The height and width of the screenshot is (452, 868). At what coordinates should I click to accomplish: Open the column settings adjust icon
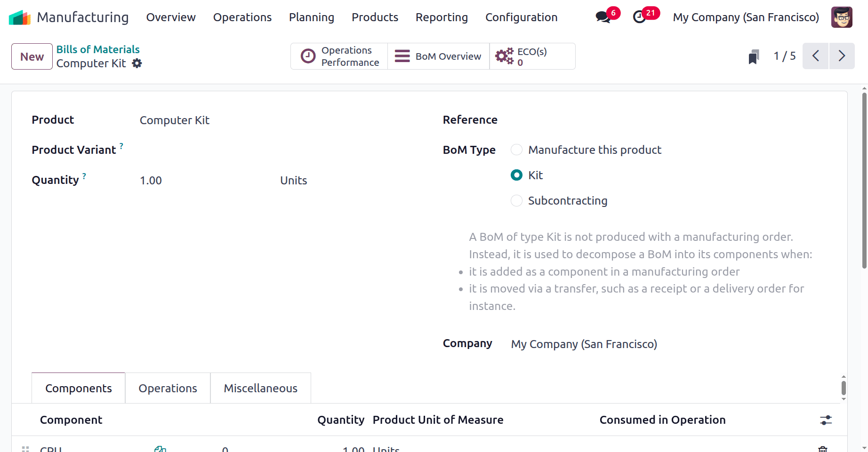pyautogui.click(x=826, y=420)
